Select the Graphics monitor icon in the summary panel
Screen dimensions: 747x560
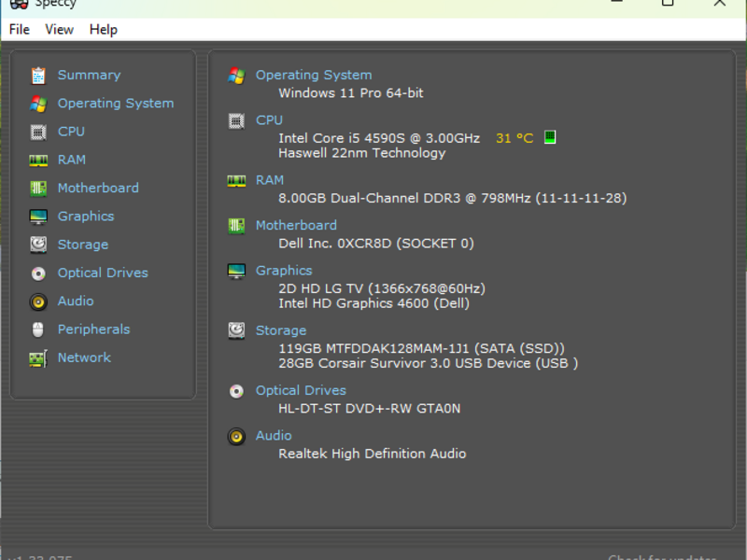click(x=237, y=271)
